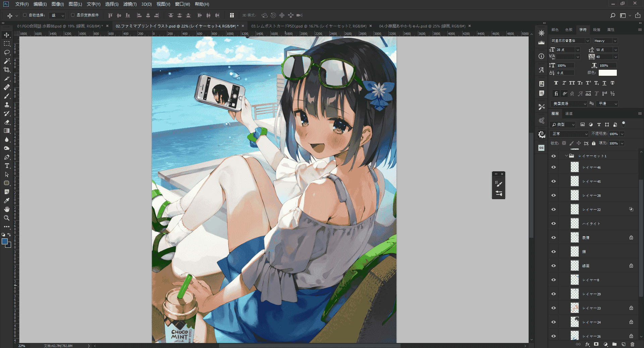Select the Pen tool

[x=7, y=157]
